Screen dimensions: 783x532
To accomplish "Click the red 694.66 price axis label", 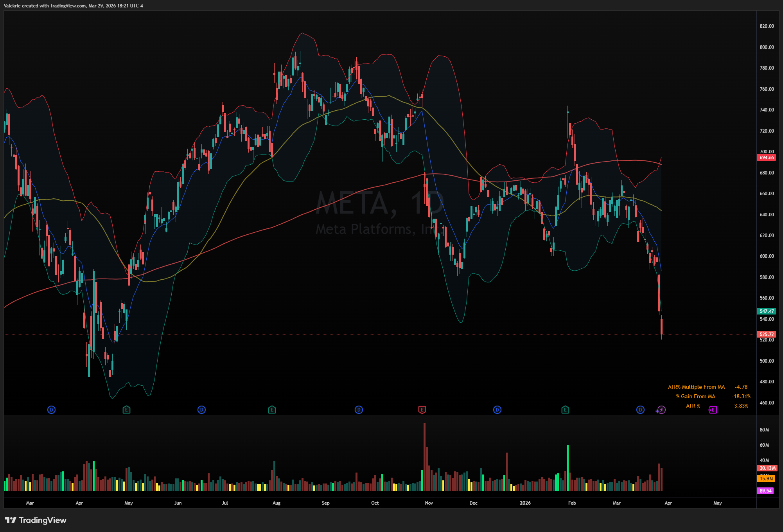I will (x=767, y=158).
